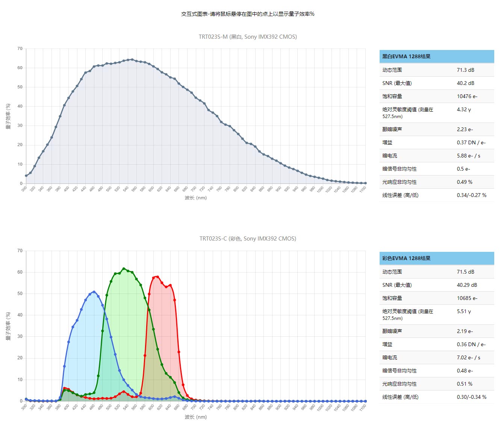
Task: Click the 0.37 DN / e- gain value
Action: click(x=471, y=142)
